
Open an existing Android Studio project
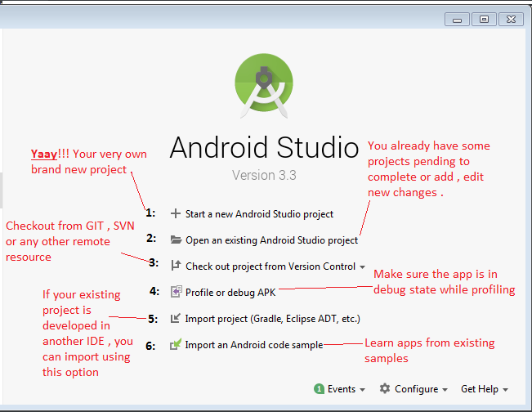(271, 240)
